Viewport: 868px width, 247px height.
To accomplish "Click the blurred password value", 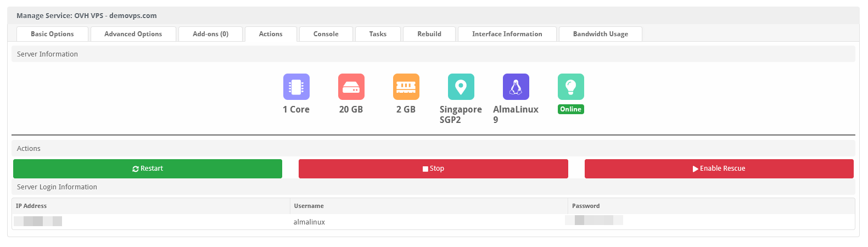I will (x=594, y=220).
